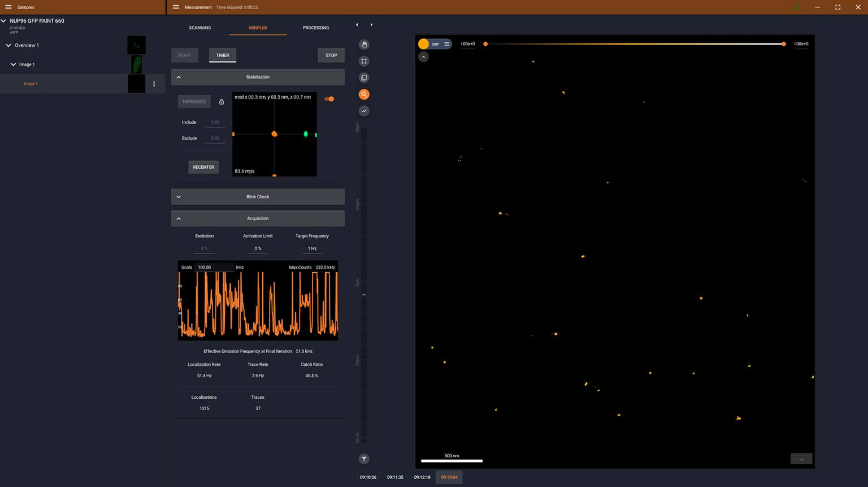Expand the Blink Check section
Viewport: 868px width, 487px height.
pyautogui.click(x=179, y=196)
